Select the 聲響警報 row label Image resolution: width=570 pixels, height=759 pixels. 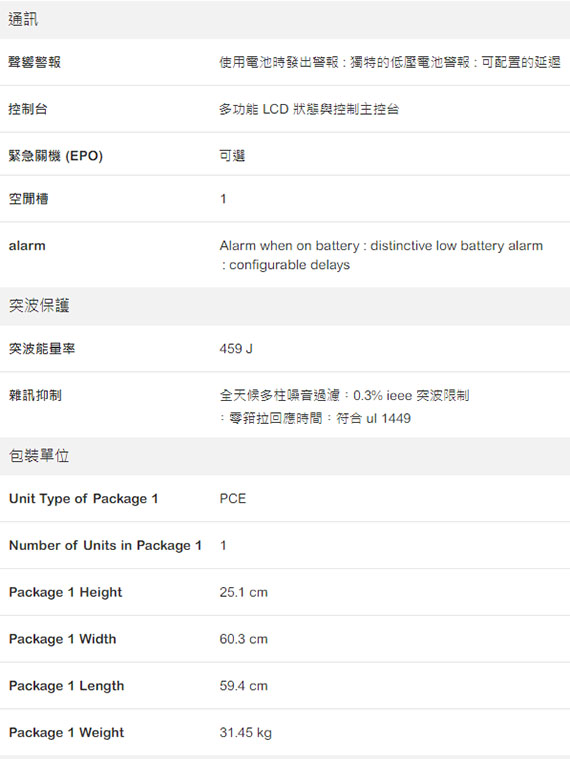[x=35, y=62]
